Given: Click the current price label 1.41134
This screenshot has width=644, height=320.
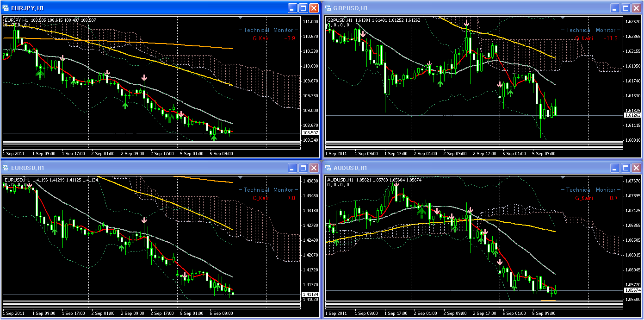Looking at the screenshot, I should pos(309,295).
